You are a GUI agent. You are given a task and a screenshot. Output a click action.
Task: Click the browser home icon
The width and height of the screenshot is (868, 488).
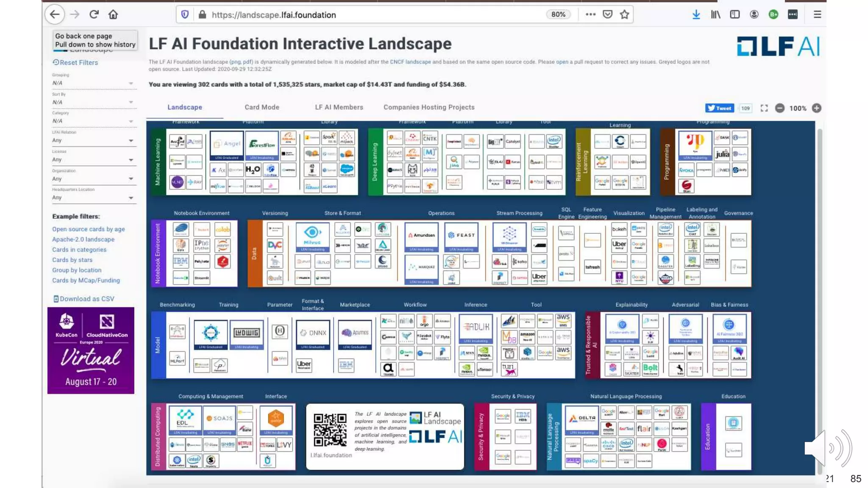(x=113, y=14)
